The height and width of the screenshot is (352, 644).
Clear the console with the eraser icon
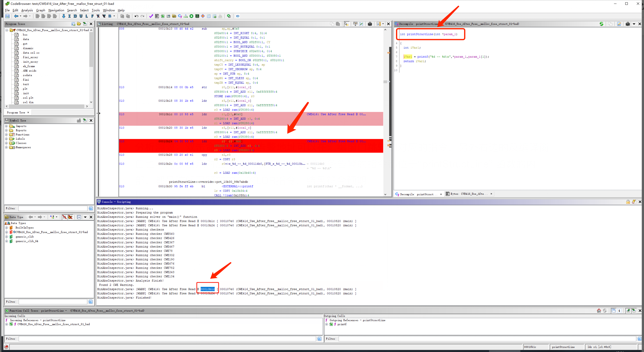tap(633, 202)
